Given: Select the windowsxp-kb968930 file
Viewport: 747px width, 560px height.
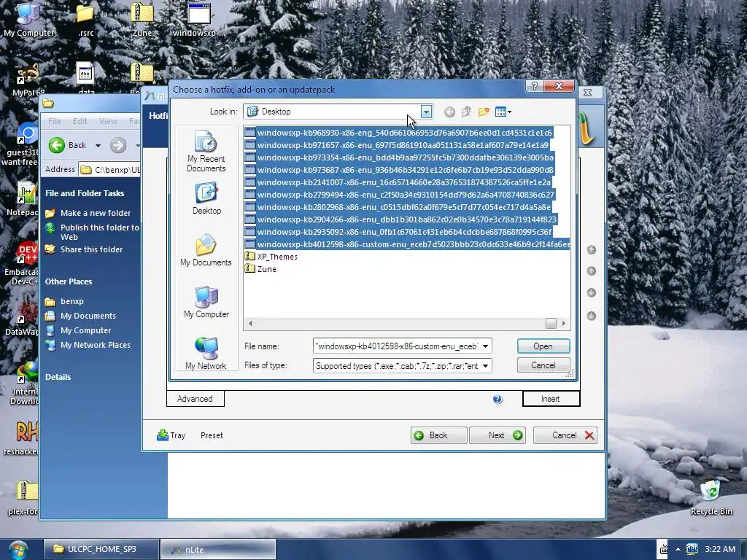Looking at the screenshot, I should pyautogui.click(x=399, y=133).
